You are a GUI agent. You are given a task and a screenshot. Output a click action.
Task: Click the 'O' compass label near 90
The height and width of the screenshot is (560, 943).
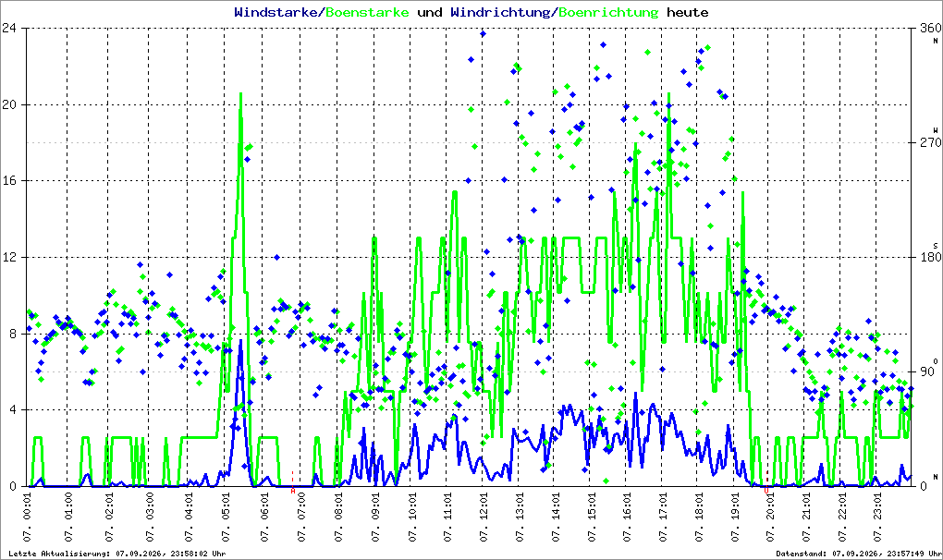coord(936,360)
